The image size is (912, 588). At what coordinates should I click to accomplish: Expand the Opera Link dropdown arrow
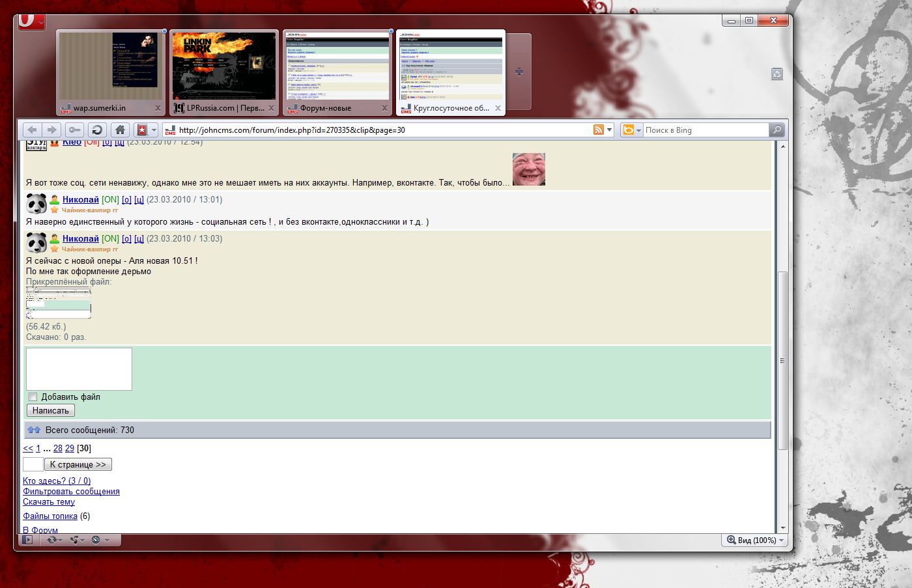click(60, 540)
